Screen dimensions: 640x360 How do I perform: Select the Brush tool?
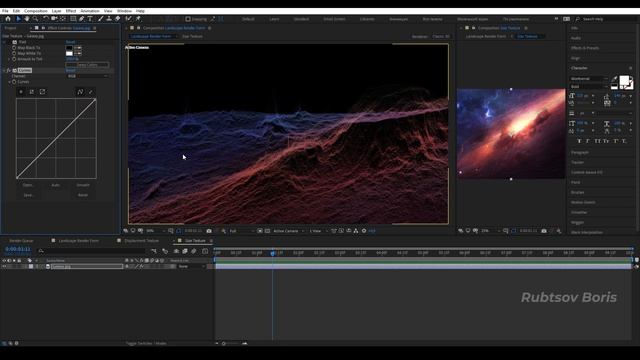point(100,19)
